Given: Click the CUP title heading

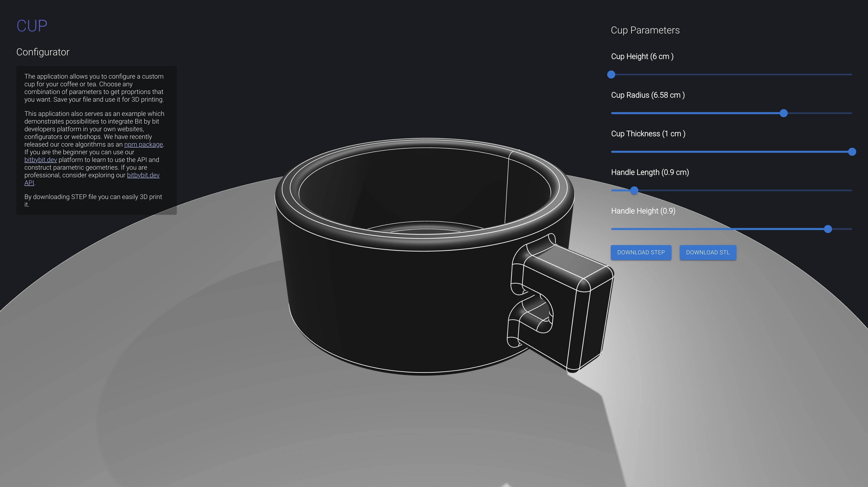Looking at the screenshot, I should (32, 26).
